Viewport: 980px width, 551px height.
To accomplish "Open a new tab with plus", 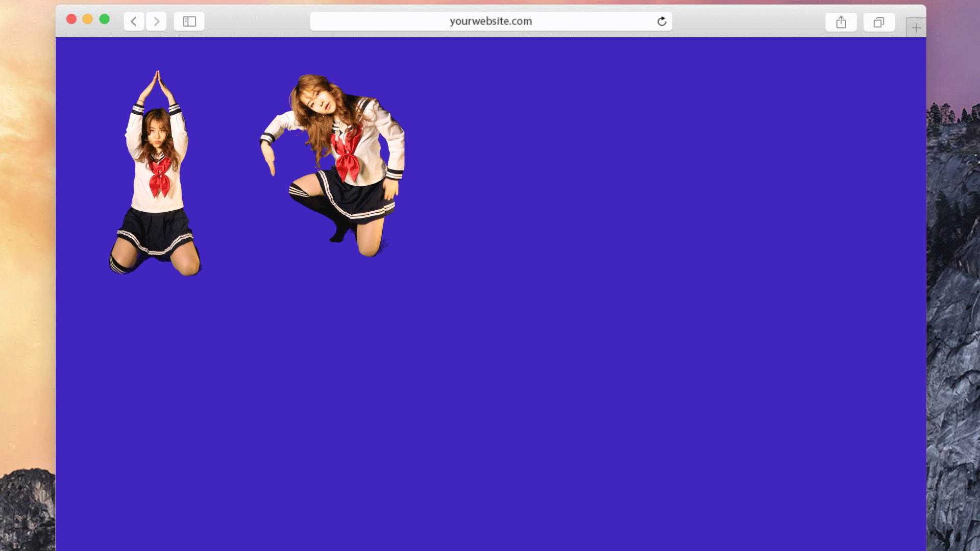I will 916,28.
